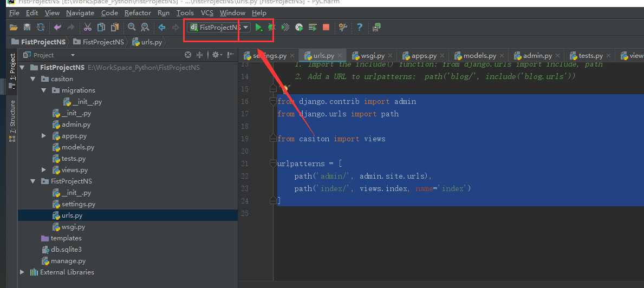Expand the views.py tree node arrow

[44, 170]
